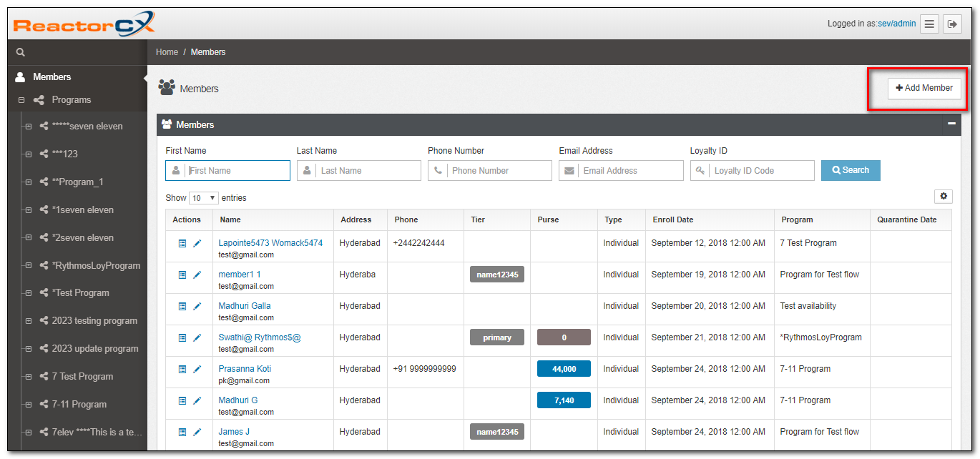Open the Show entries dropdown
The width and height of the screenshot is (980, 459).
(x=204, y=198)
